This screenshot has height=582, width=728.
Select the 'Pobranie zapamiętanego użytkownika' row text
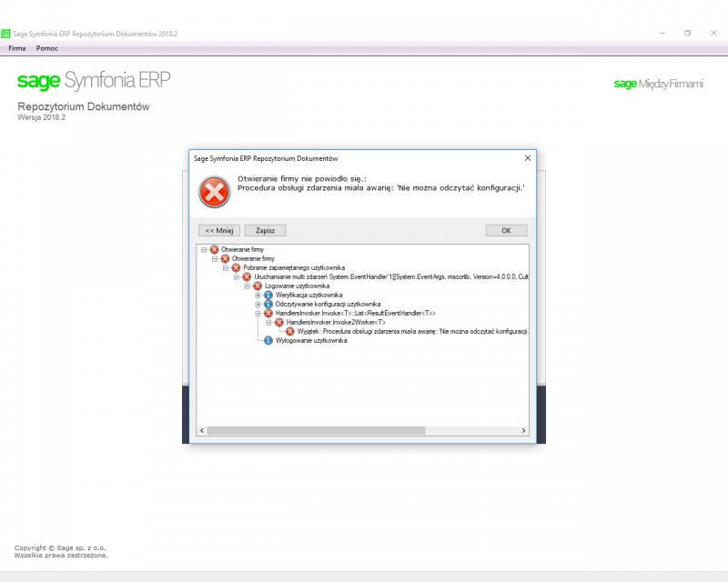pyautogui.click(x=294, y=267)
